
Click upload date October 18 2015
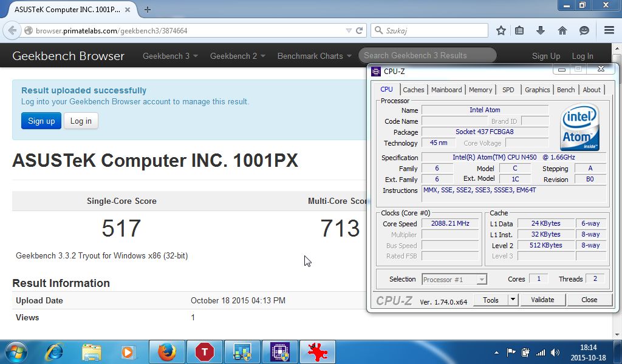pos(238,300)
